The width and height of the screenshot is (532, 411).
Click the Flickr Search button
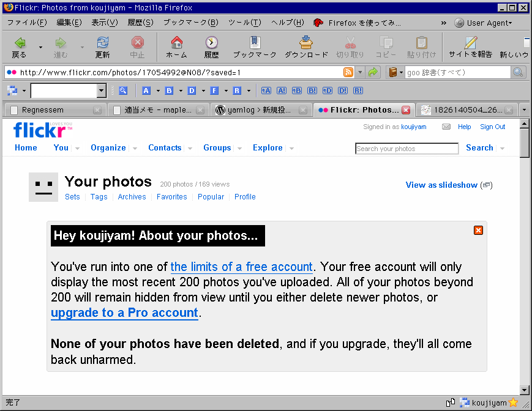(479, 148)
